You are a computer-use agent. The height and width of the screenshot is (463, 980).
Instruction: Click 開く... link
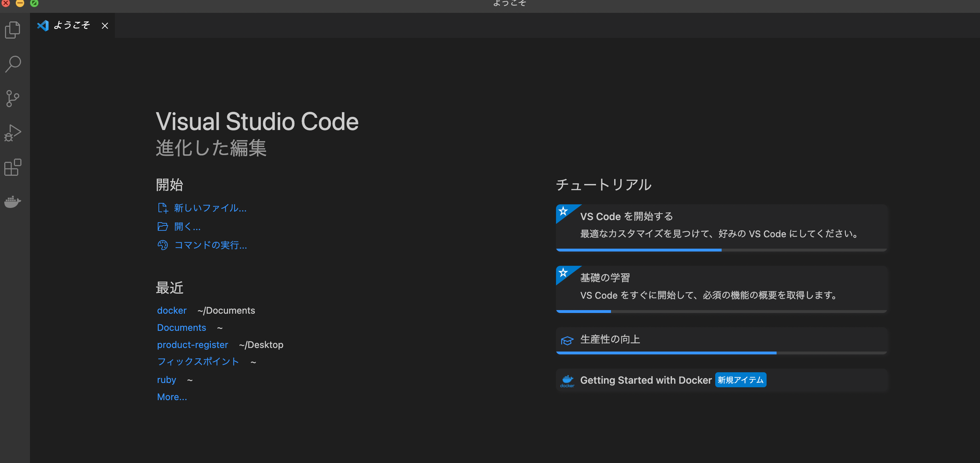[x=187, y=226]
